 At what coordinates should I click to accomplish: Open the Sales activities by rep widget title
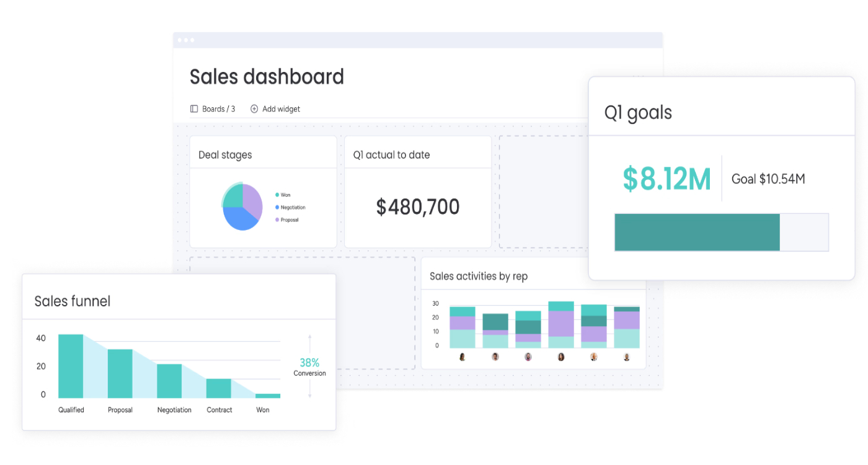[x=479, y=277]
